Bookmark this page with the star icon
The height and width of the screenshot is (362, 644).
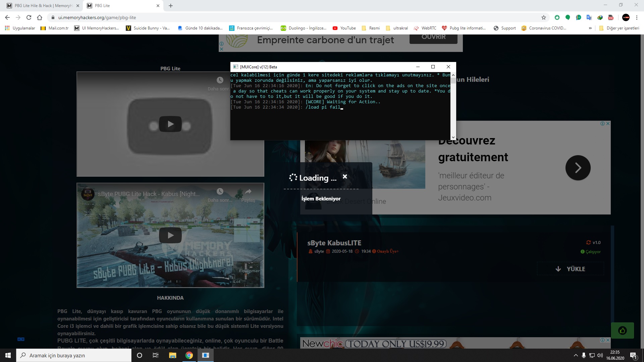click(544, 17)
